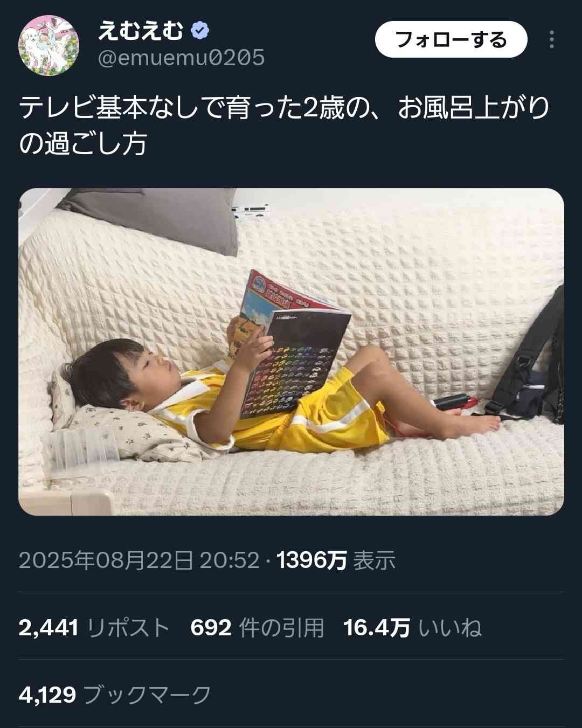Open the photo of child reading
This screenshot has height=728, width=582.
(x=291, y=351)
